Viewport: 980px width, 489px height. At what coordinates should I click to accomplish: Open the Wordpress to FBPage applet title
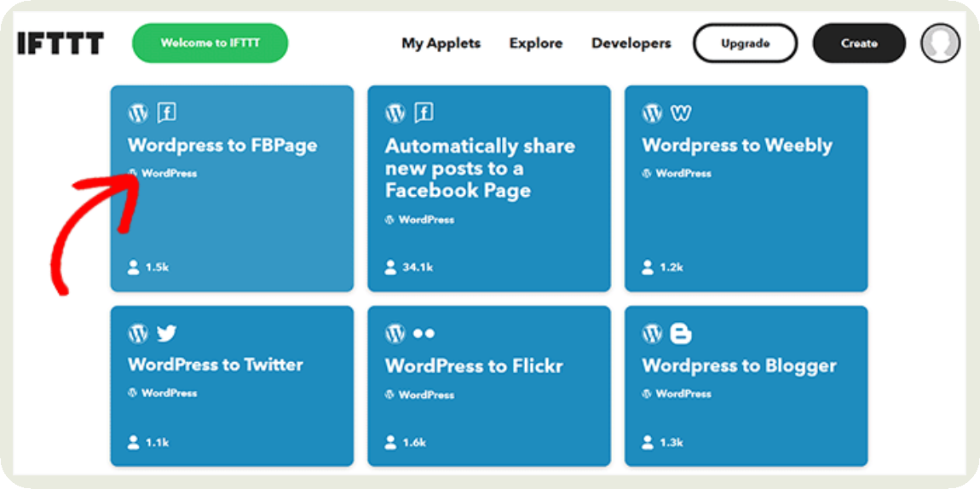pos(222,146)
